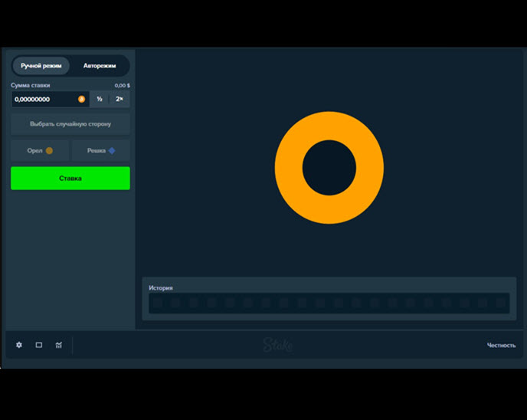Open the Честность fairness link
Image resolution: width=527 pixels, height=420 pixels.
coord(501,345)
